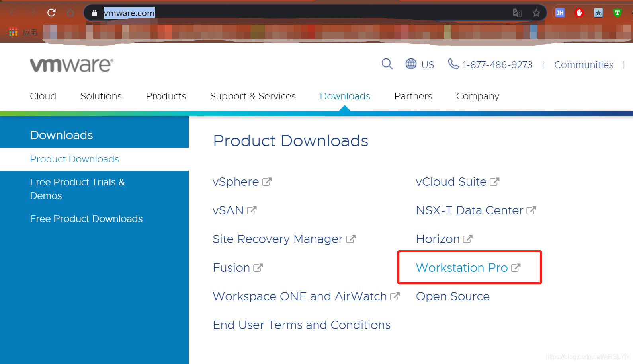Reload the page with the refresh icon
The width and height of the screenshot is (633, 364).
(x=51, y=13)
